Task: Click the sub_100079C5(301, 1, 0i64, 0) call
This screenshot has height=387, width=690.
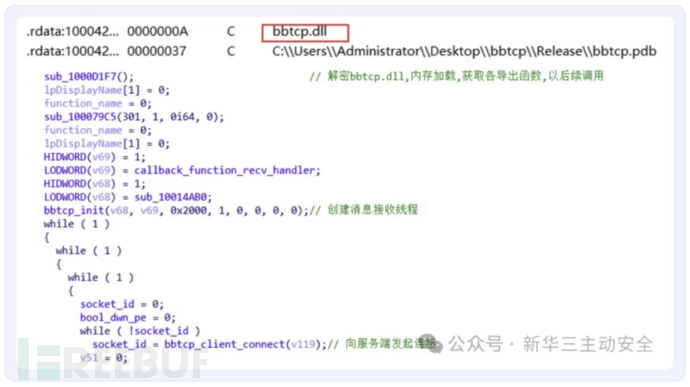Action: 134,117
